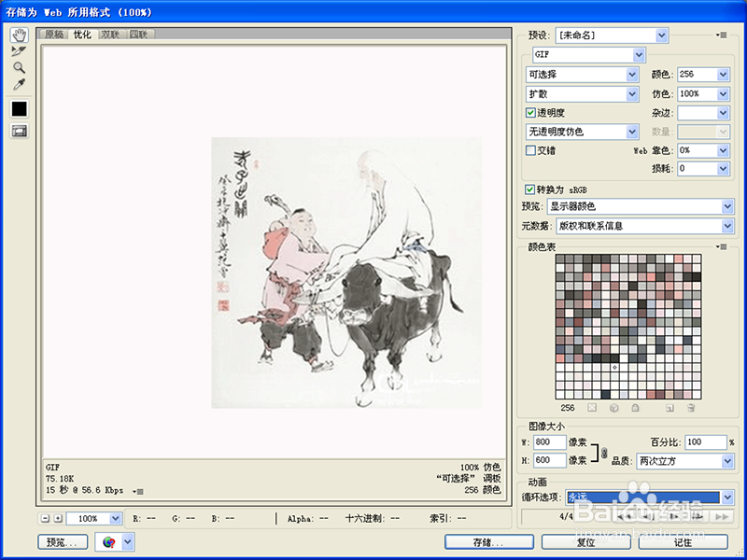Click the painting preview image

[346, 273]
